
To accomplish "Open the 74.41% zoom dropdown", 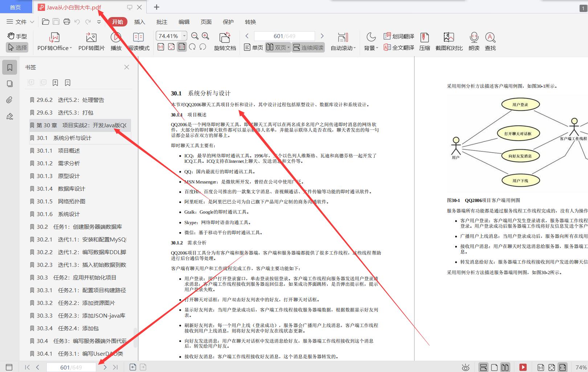I will (x=184, y=36).
